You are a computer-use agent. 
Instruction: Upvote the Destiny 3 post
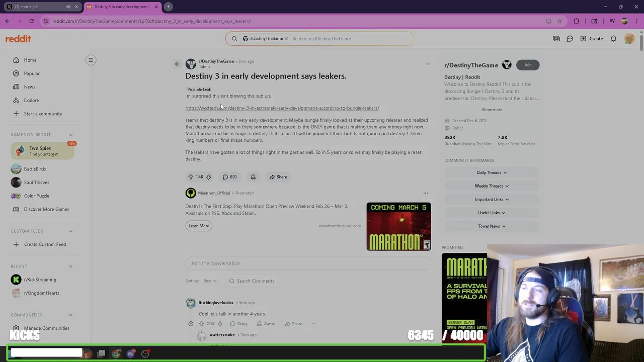tap(191, 177)
